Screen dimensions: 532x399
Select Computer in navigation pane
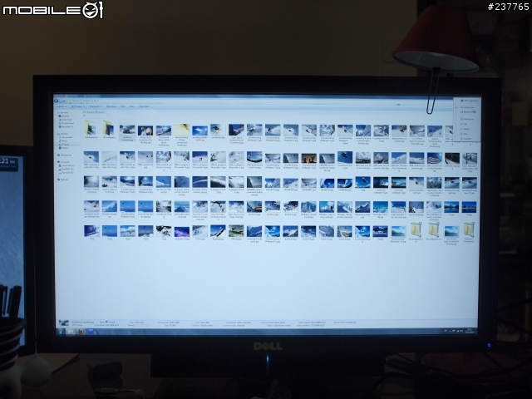[64, 162]
